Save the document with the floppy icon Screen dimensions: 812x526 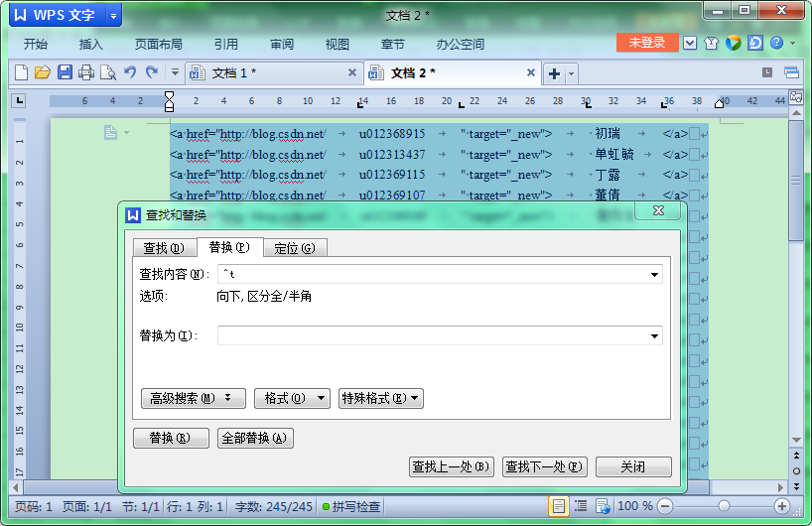click(65, 72)
